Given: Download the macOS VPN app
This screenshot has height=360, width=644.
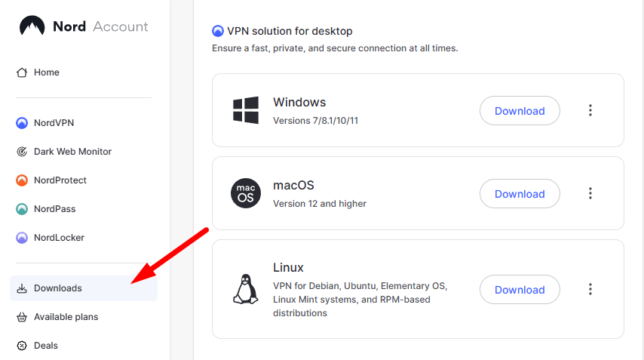Looking at the screenshot, I should point(520,194).
